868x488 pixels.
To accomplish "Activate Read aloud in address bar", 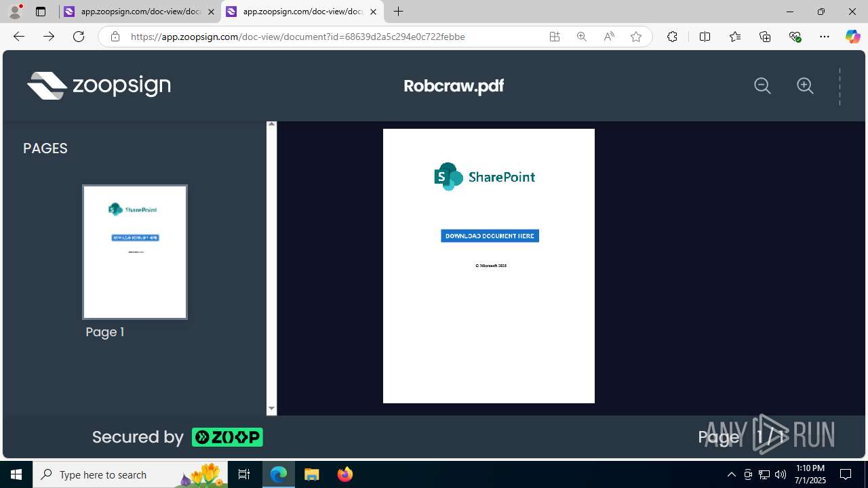I will pos(609,37).
